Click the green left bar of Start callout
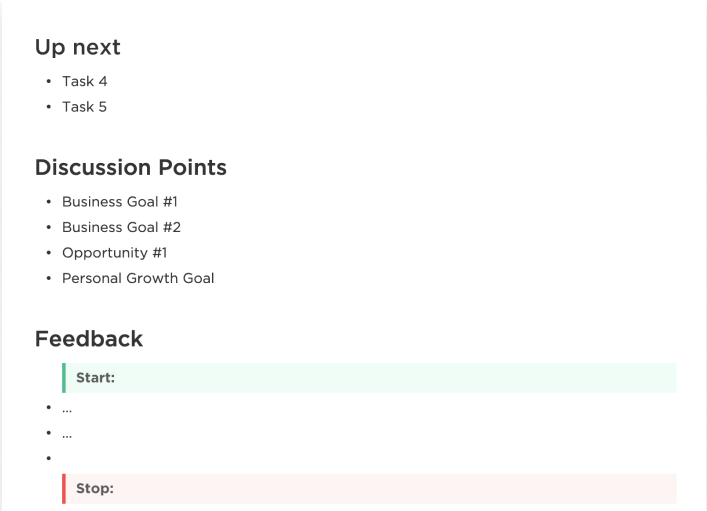The image size is (707, 511). [x=64, y=378]
